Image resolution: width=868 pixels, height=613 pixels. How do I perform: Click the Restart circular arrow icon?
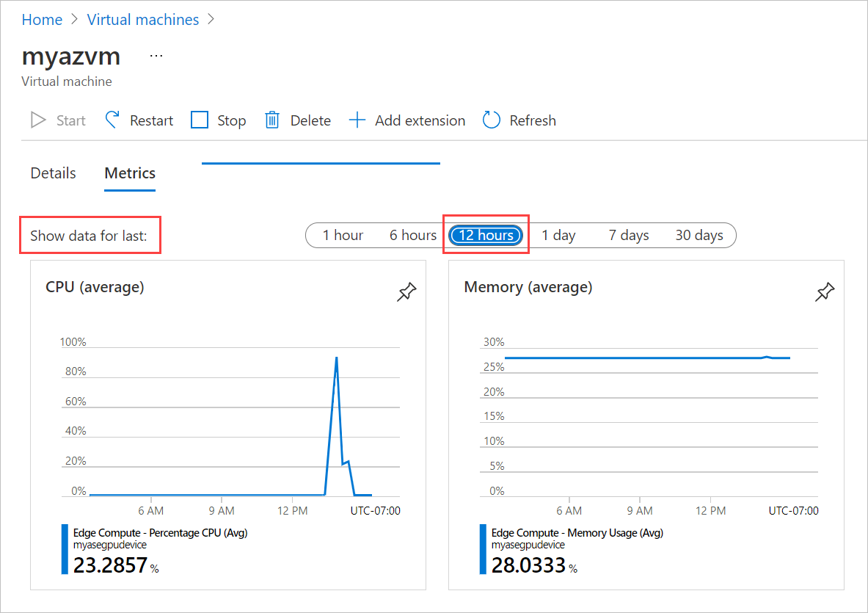tap(112, 120)
